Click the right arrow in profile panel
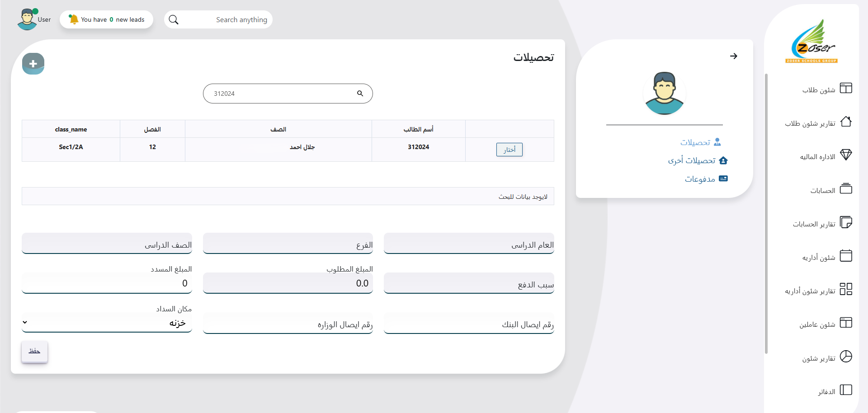The height and width of the screenshot is (413, 868). coord(733,56)
